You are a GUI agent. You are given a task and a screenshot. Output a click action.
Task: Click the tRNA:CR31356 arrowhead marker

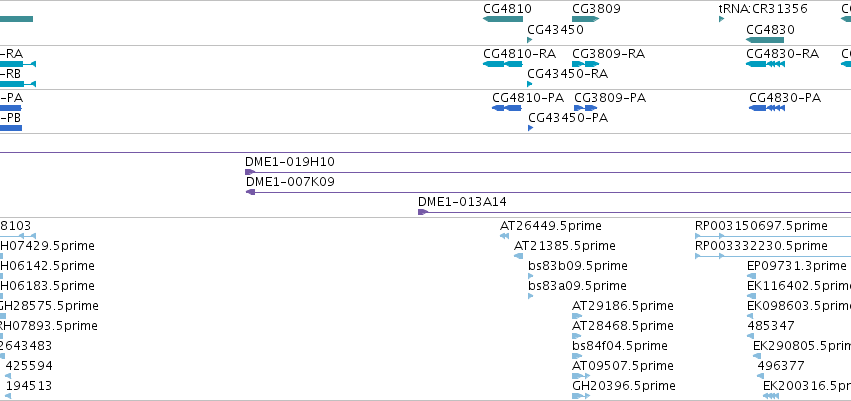click(x=722, y=19)
